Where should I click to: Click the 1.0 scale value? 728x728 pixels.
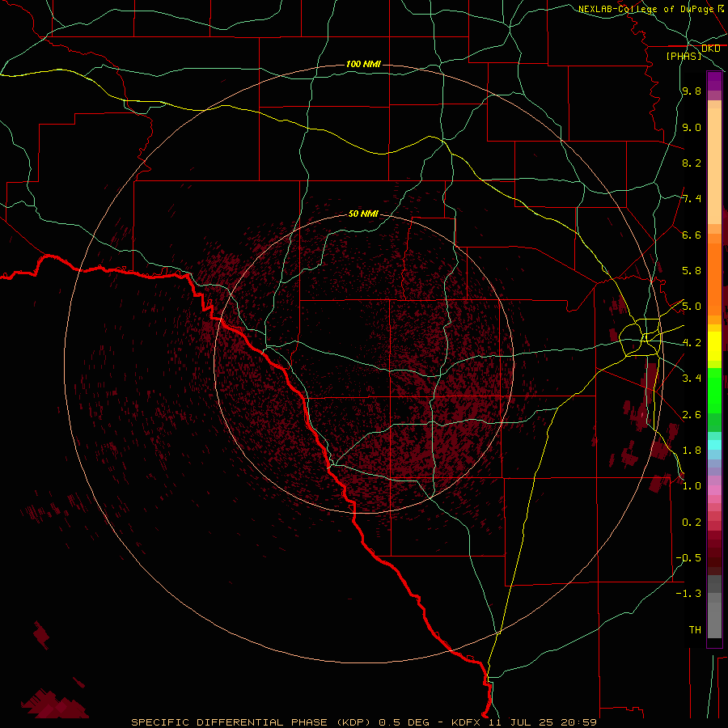pos(692,485)
